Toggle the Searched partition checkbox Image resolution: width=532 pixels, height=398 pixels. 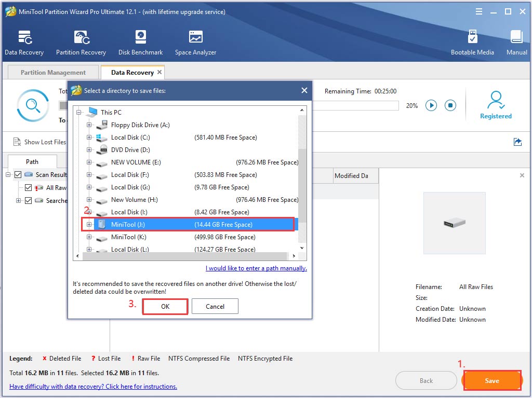[x=29, y=200]
